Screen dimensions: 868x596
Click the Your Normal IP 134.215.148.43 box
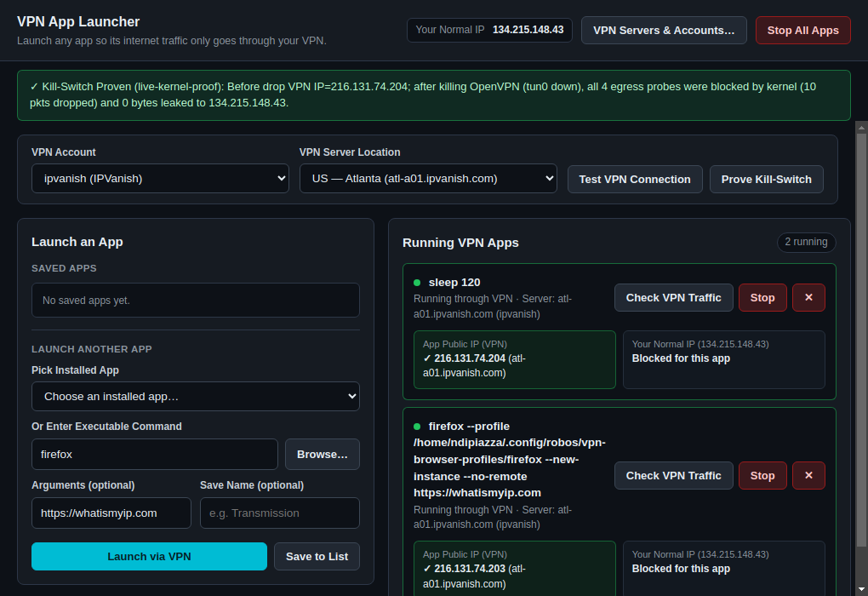coord(489,30)
